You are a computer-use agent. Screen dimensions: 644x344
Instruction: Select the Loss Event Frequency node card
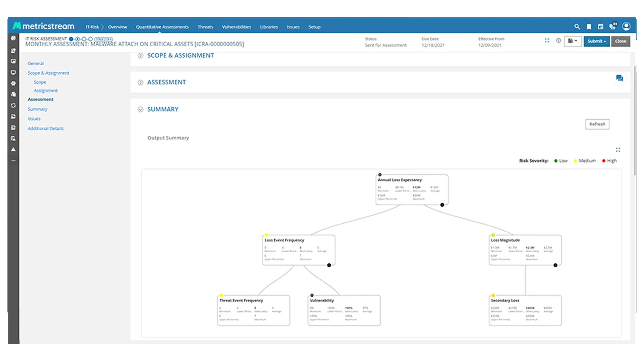(x=299, y=250)
